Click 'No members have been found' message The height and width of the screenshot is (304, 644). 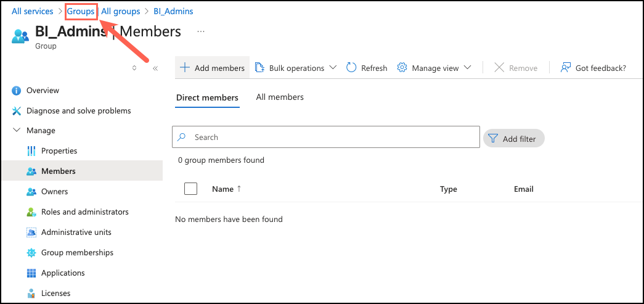click(x=229, y=220)
